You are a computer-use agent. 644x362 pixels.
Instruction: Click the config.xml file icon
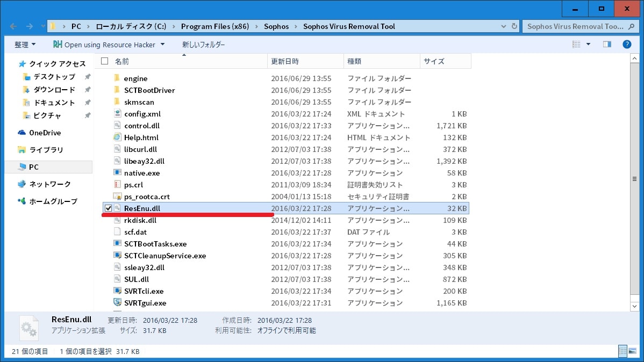coord(118,114)
